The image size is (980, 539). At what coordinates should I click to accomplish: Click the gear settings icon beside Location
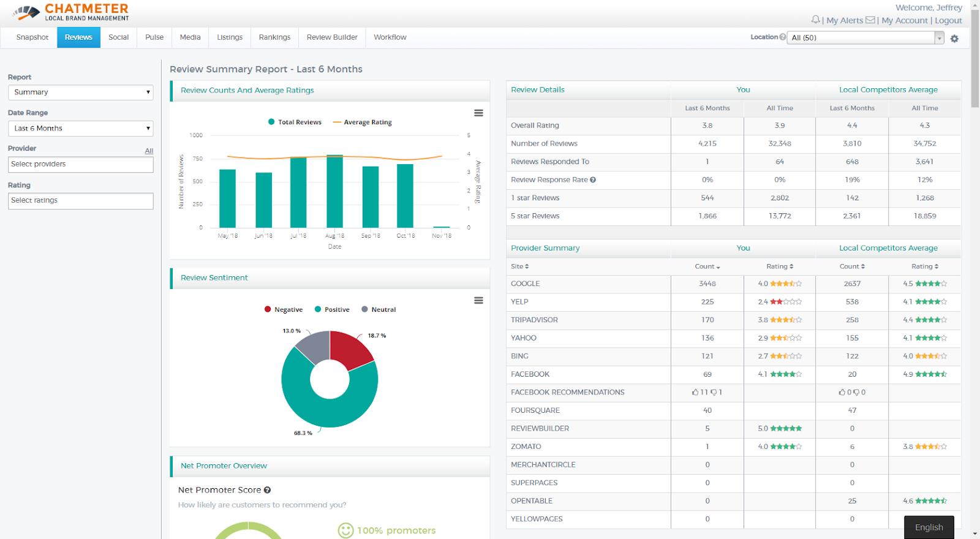click(954, 39)
